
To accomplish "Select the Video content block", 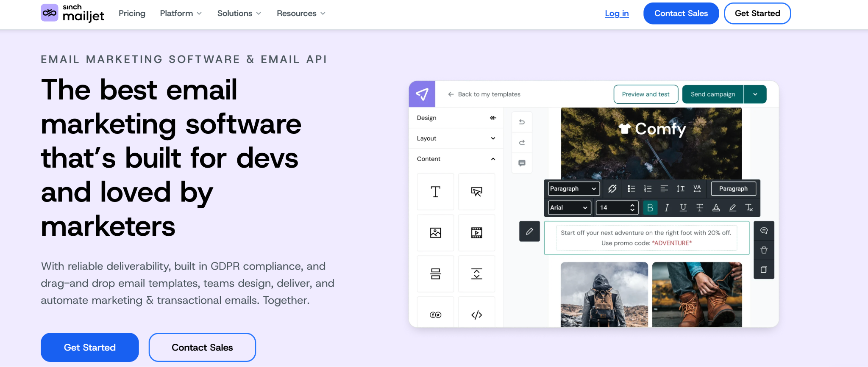I will click(x=477, y=233).
